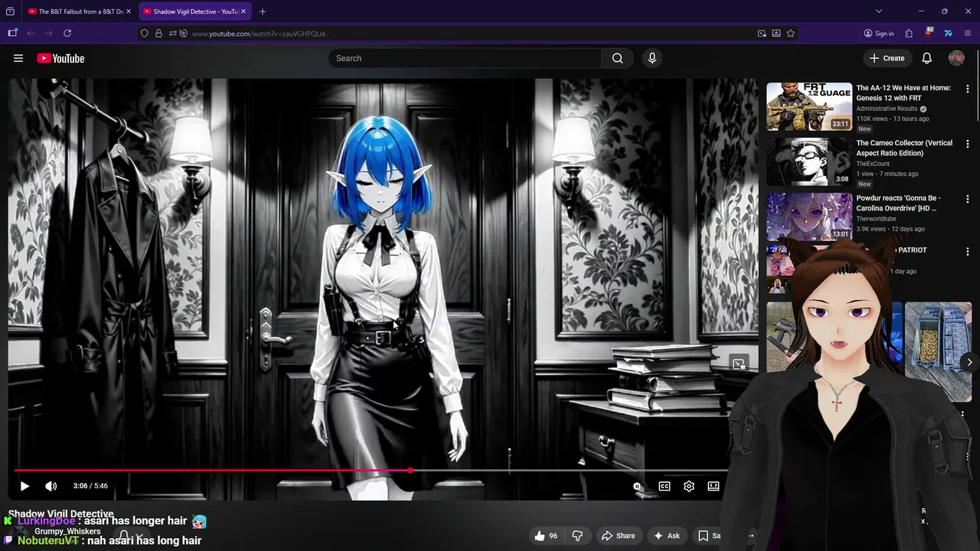This screenshot has height=551, width=980.
Task: Click the Create button
Action: tap(887, 58)
